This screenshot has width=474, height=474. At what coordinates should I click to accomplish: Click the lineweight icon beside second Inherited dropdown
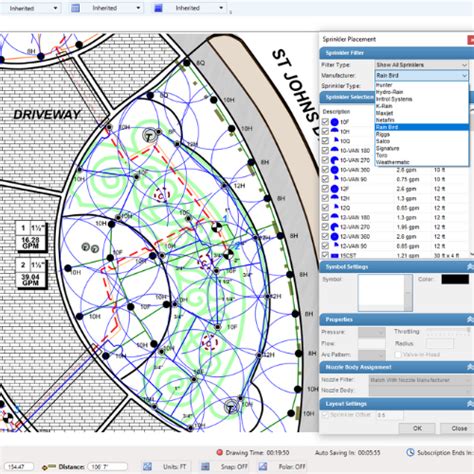point(76,8)
